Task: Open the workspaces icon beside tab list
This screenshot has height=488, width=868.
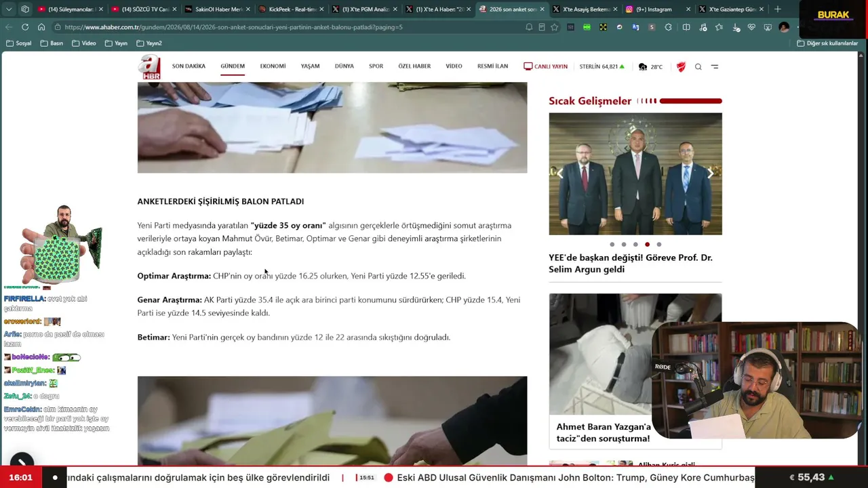Action: (x=25, y=9)
